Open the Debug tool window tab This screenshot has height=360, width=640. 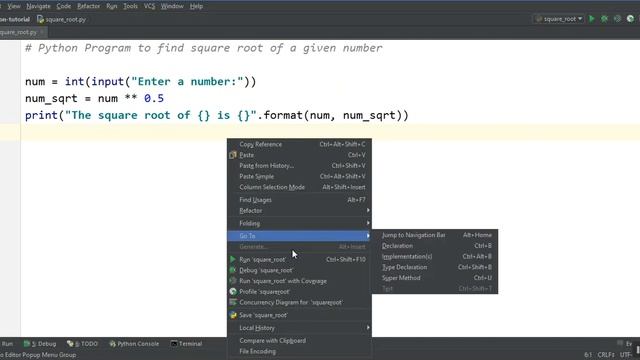pos(40,344)
